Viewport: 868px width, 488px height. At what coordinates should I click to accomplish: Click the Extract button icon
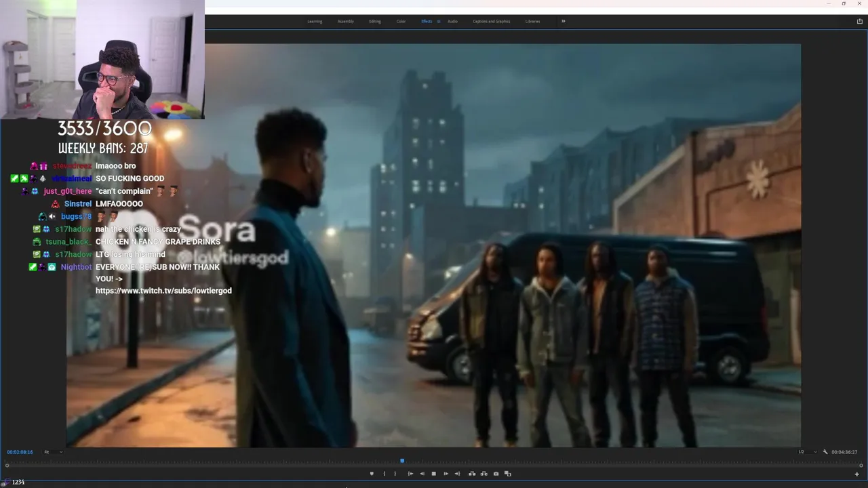click(x=484, y=474)
